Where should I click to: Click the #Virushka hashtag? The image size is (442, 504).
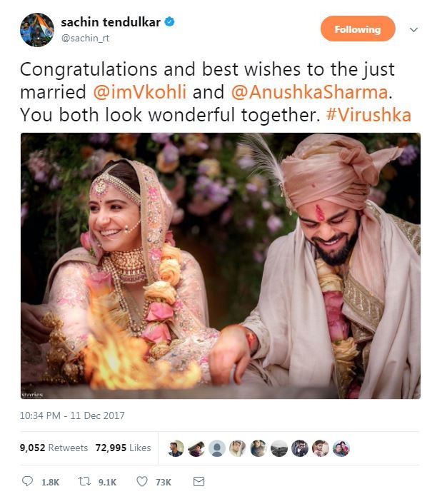(x=368, y=114)
